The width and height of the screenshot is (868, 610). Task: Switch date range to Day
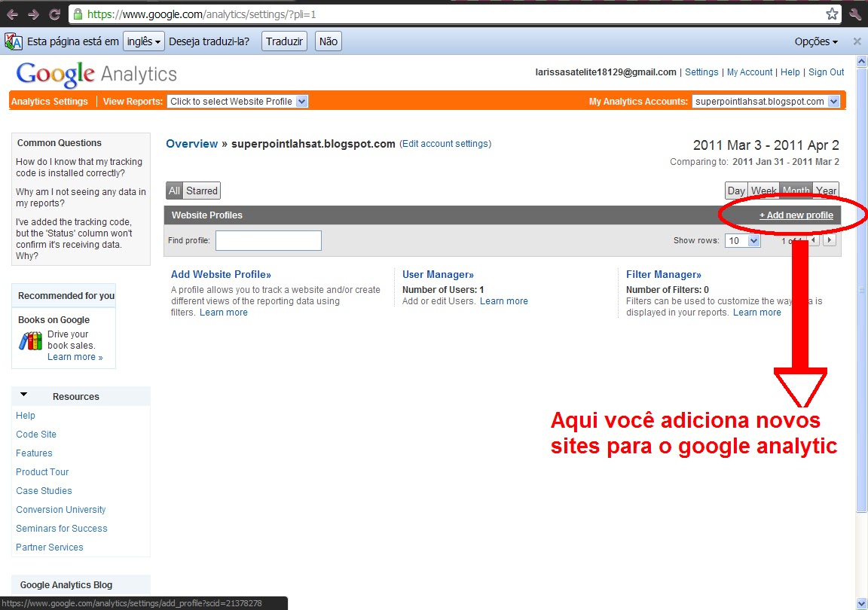click(736, 191)
